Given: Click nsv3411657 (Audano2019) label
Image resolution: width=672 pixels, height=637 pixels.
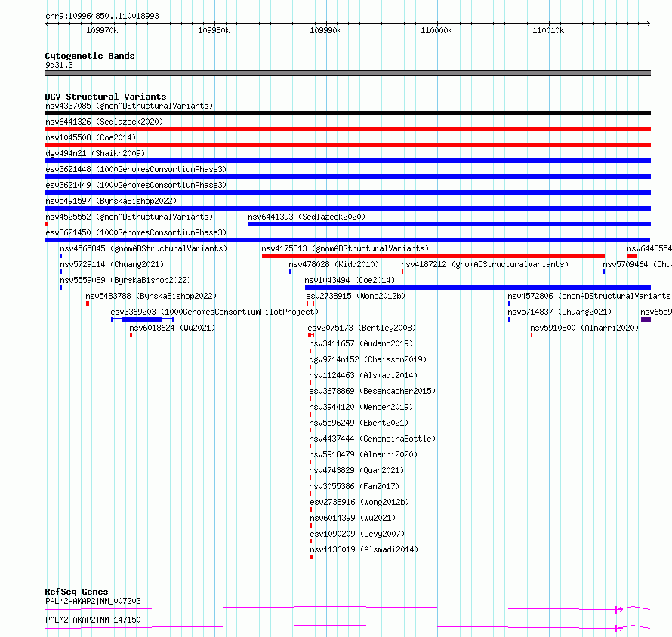Looking at the screenshot, I should pyautogui.click(x=361, y=343).
